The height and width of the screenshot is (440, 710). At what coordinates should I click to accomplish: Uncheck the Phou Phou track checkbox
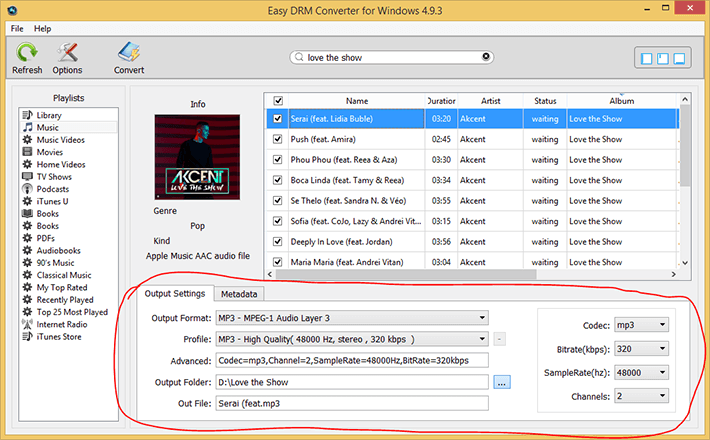click(x=278, y=159)
